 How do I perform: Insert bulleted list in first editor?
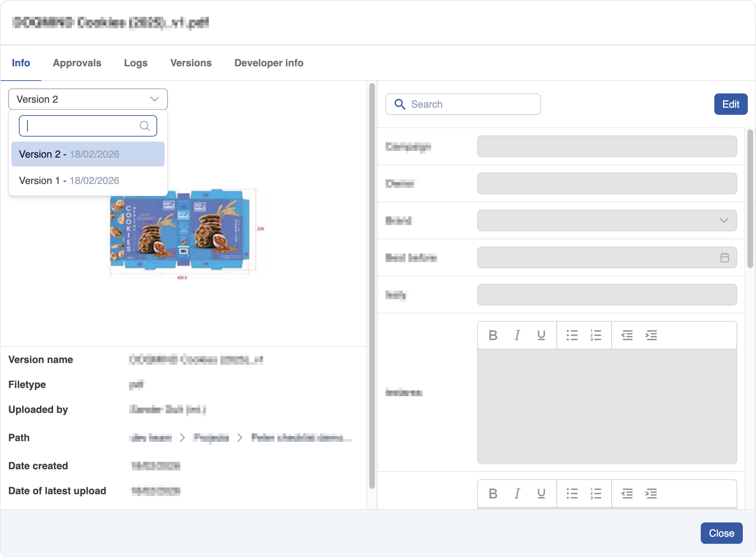click(572, 335)
